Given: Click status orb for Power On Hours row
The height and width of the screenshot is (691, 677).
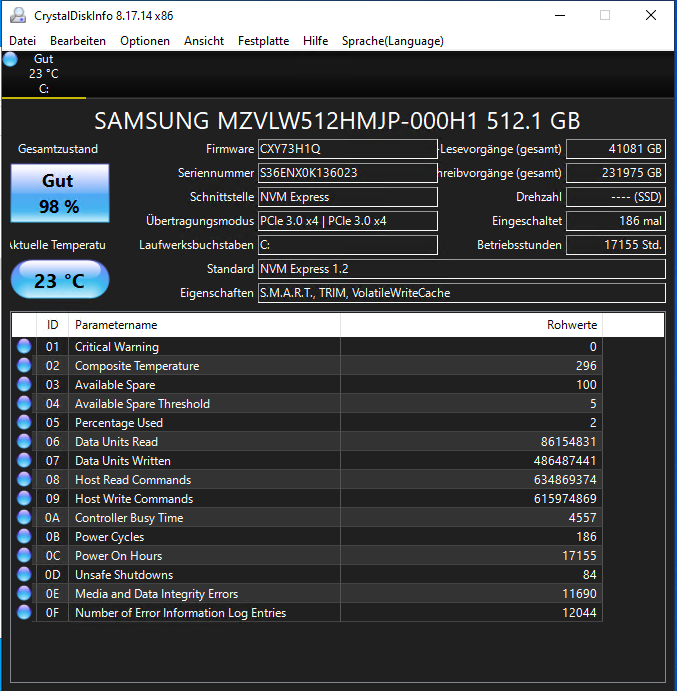Looking at the screenshot, I should [24, 555].
